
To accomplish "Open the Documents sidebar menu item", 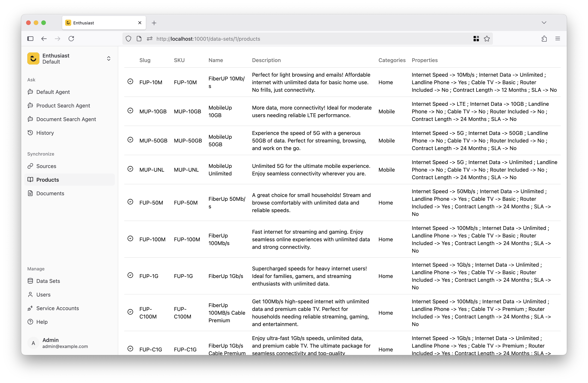I will (x=50, y=193).
